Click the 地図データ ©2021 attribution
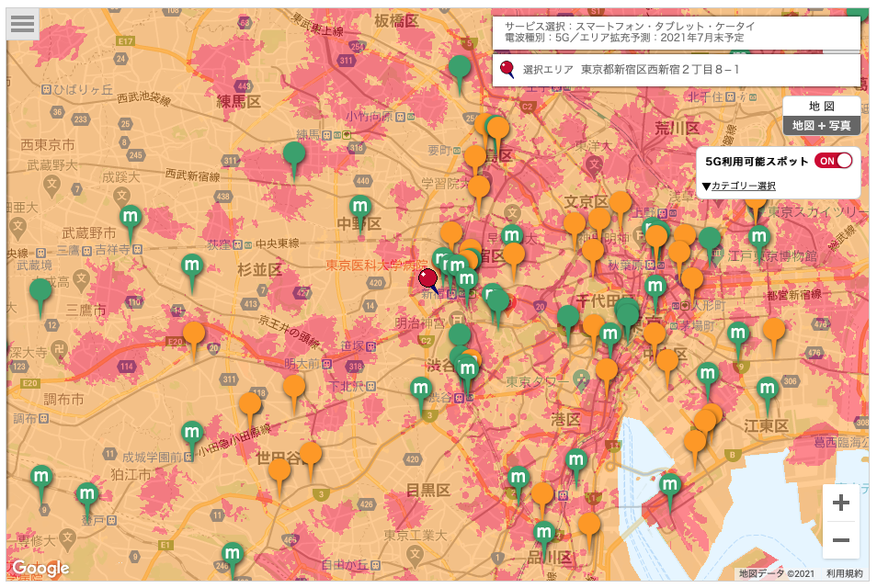This screenshot has width=877, height=588. pyautogui.click(x=777, y=573)
